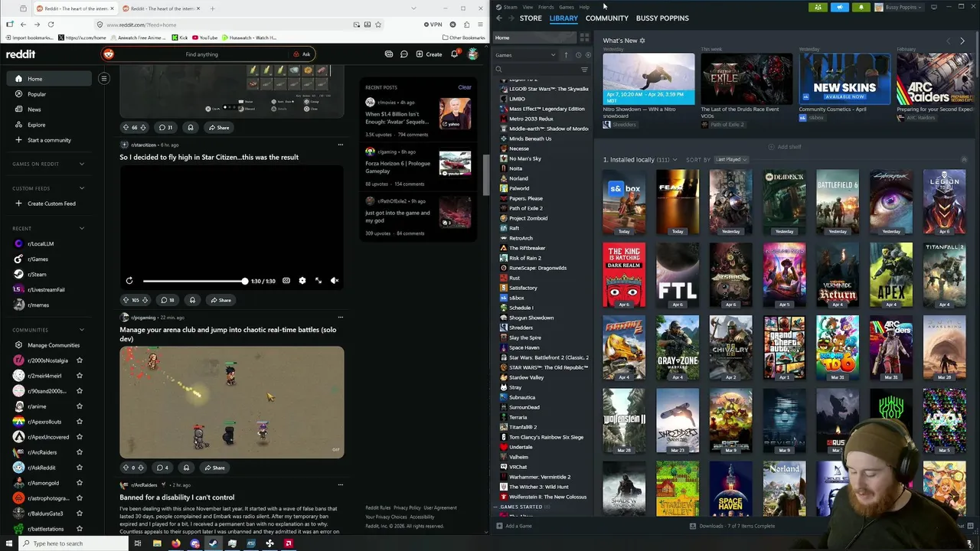Open Firefox from the Windows taskbar

[176, 543]
